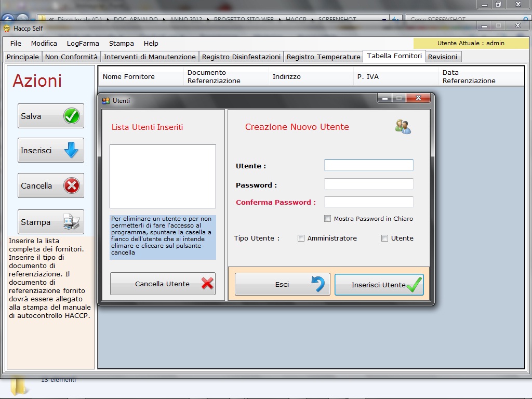Enable Mostra Password in Chiaro checkbox
The width and height of the screenshot is (532, 399).
[327, 219]
